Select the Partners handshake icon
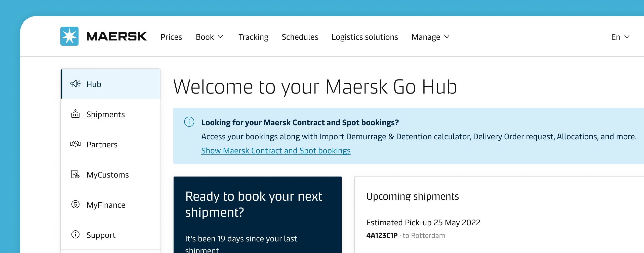The width and height of the screenshot is (644, 253). [75, 144]
